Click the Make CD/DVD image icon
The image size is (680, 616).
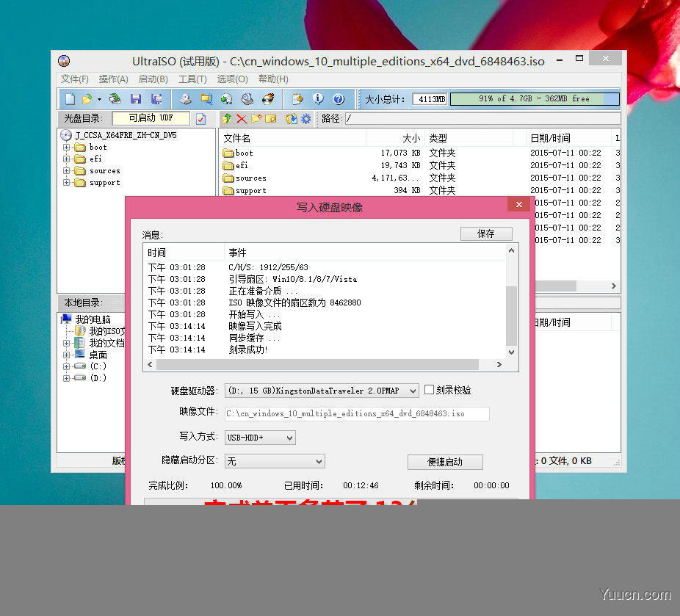186,99
